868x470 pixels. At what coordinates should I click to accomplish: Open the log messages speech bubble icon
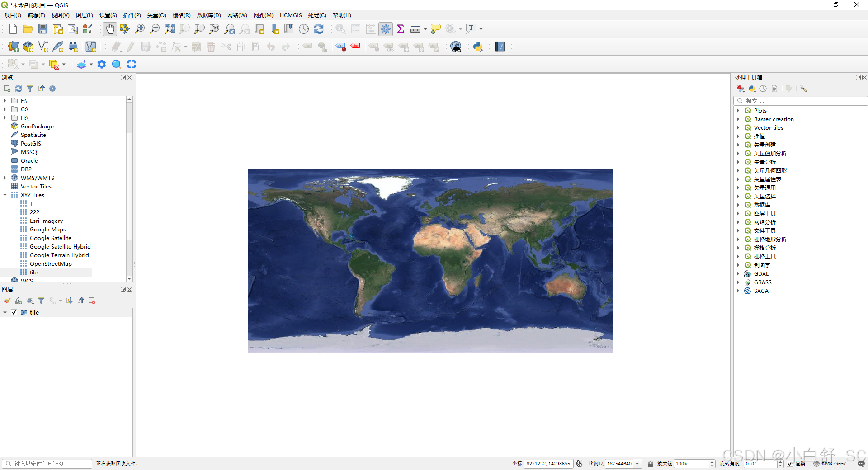click(861, 464)
